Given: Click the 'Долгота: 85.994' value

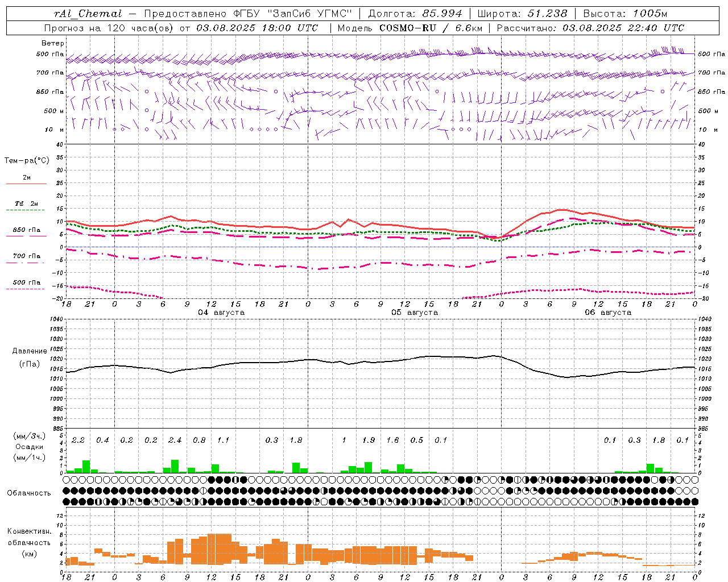Looking at the screenshot, I should pos(415,14).
